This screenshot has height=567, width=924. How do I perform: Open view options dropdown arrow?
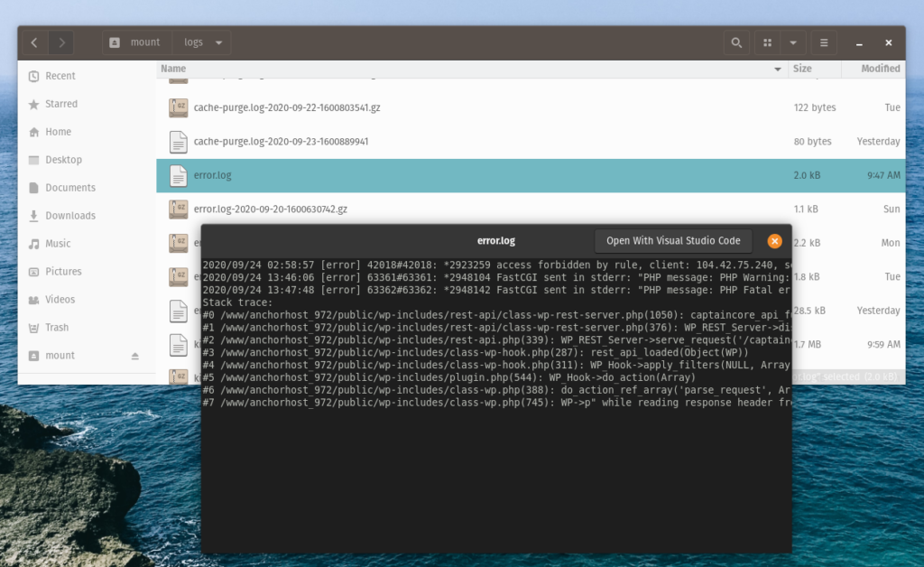tap(793, 42)
